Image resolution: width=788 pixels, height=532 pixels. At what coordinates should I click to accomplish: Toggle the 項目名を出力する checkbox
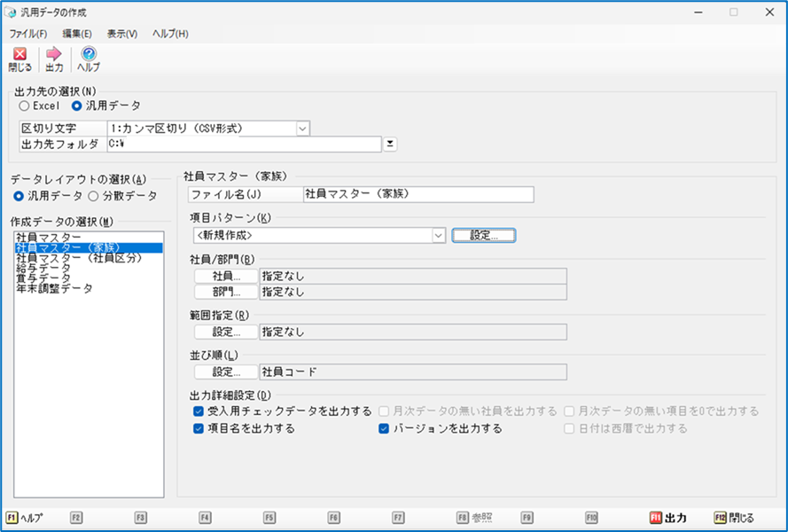(x=199, y=428)
